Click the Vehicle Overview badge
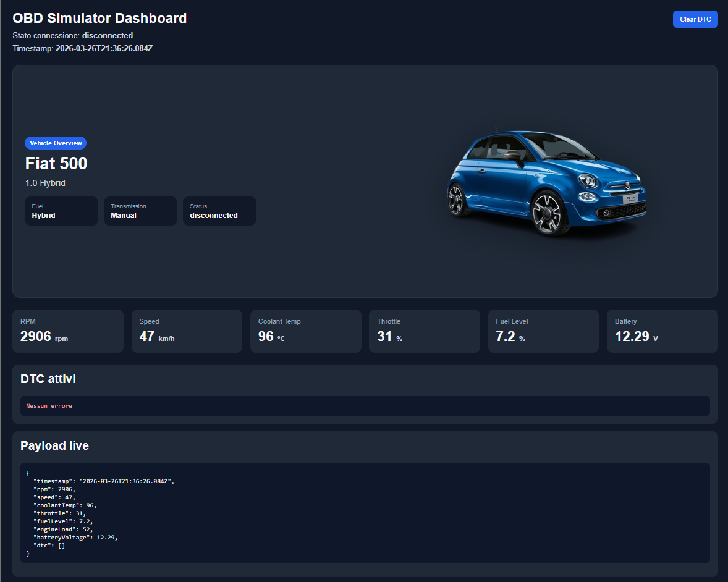Screen dimensions: 728x582 [56, 143]
